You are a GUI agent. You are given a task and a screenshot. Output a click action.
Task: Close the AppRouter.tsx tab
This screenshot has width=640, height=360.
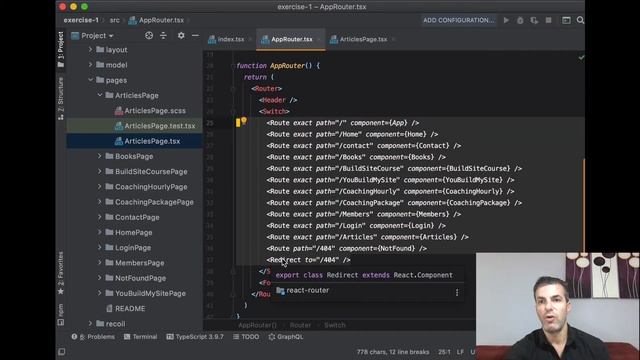tap(319, 40)
